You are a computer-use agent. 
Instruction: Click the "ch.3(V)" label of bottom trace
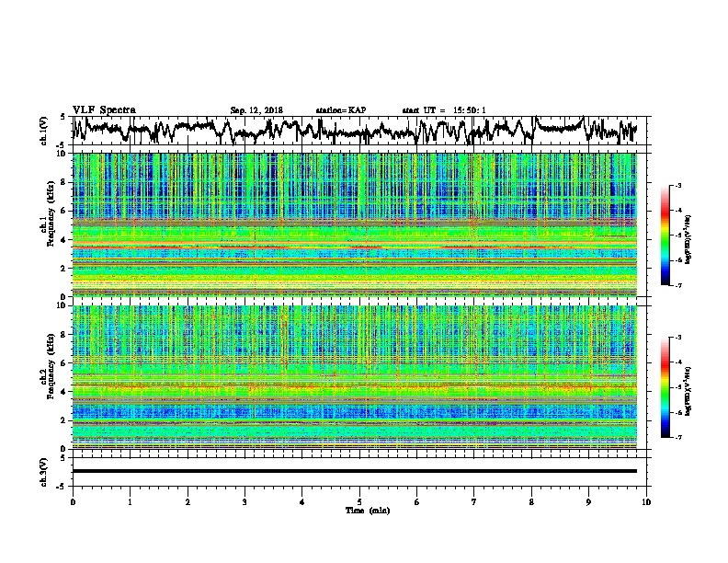[x=43, y=472]
